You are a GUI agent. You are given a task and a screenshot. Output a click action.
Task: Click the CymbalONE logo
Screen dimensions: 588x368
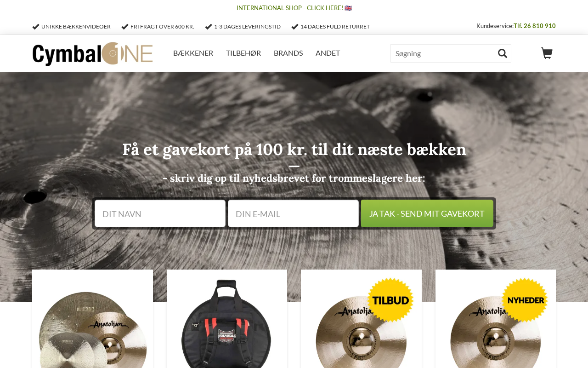pos(92,54)
